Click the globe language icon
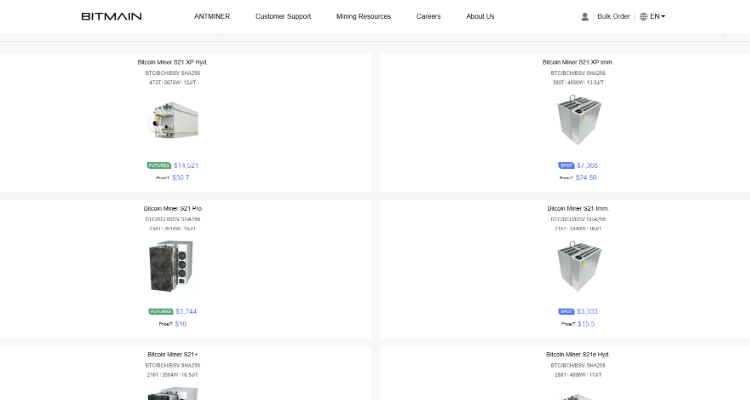The height and width of the screenshot is (400, 750). [x=642, y=17]
